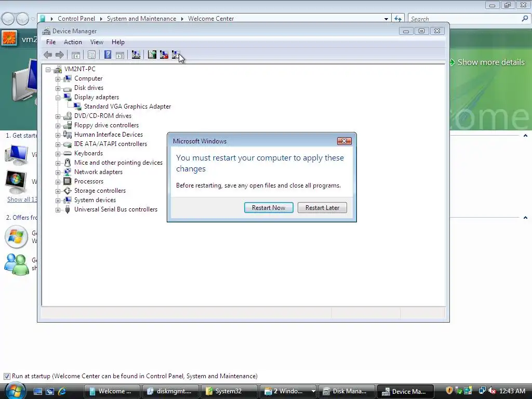Click System and Maintenance breadcrumb
This screenshot has width=532, height=399.
point(141,19)
